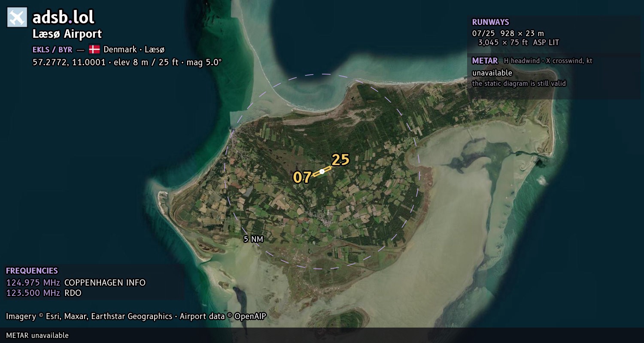
Task: Click the 5 NM range ring label
Action: coord(253,239)
